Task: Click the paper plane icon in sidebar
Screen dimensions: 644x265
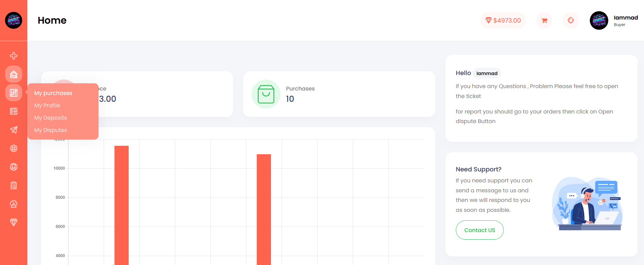Action: coord(14,130)
